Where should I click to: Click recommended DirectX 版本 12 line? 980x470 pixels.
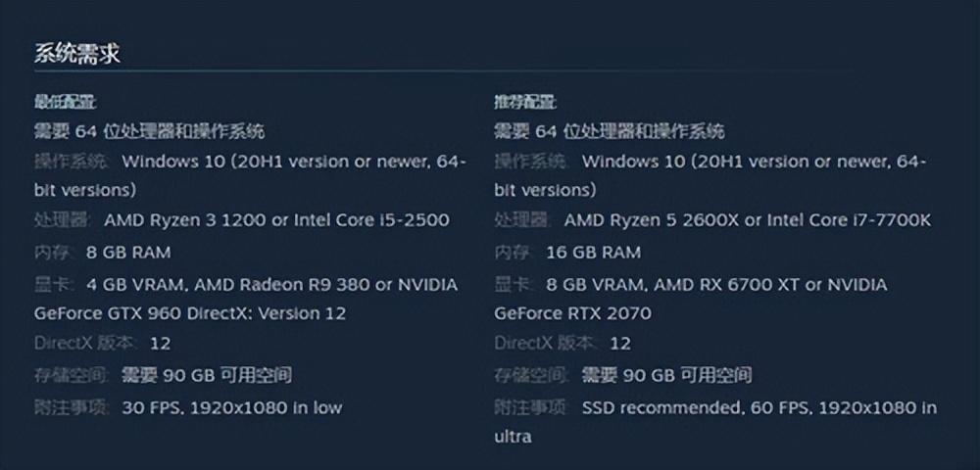[563, 344]
